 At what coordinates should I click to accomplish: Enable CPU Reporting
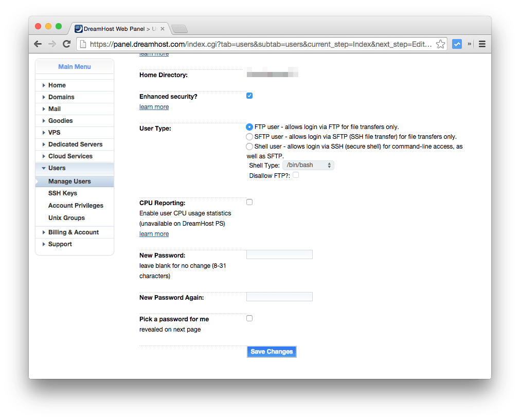[x=249, y=202]
